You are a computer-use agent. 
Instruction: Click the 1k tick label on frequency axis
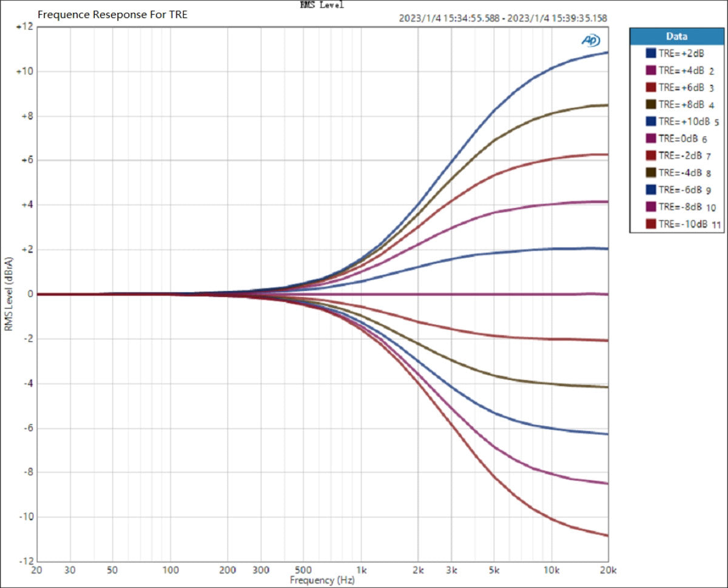coord(361,570)
